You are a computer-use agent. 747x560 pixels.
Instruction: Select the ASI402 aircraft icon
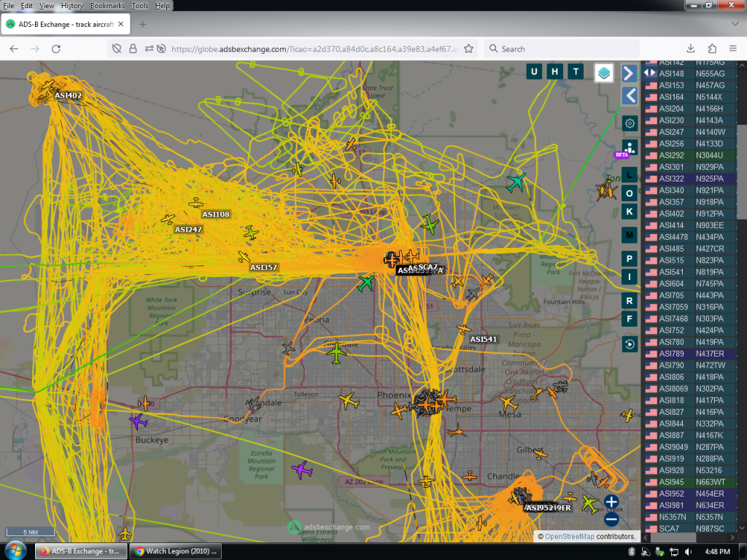[x=48, y=86]
